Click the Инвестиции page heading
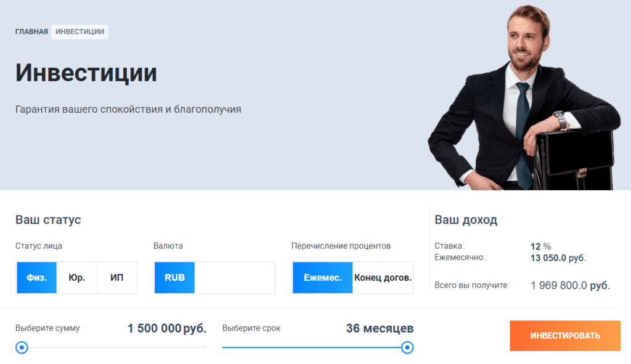Screen dimensions: 631x364 (86, 73)
